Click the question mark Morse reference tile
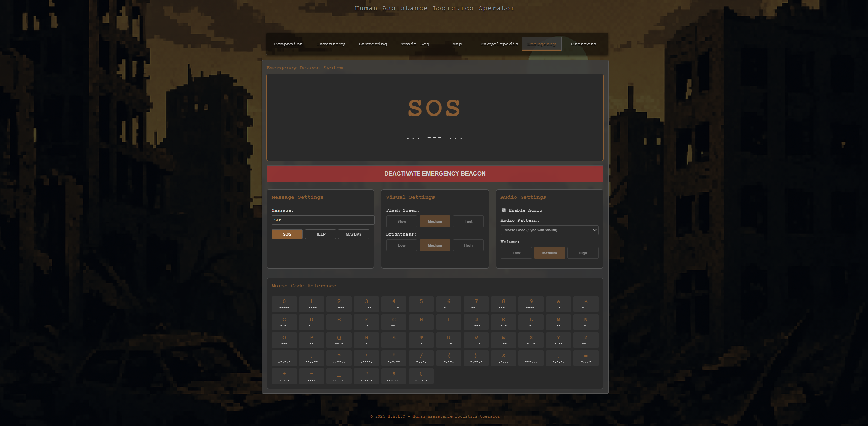The height and width of the screenshot is (426, 868). pos(339,358)
